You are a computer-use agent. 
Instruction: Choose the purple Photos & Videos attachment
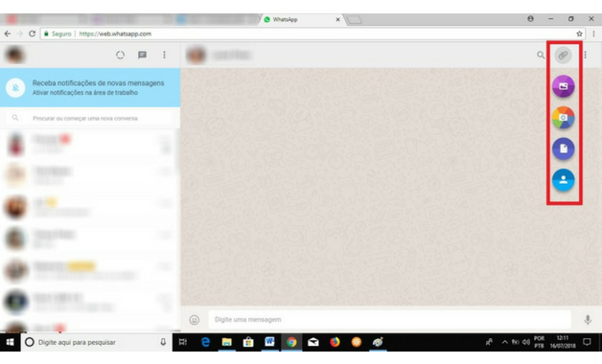click(x=564, y=86)
